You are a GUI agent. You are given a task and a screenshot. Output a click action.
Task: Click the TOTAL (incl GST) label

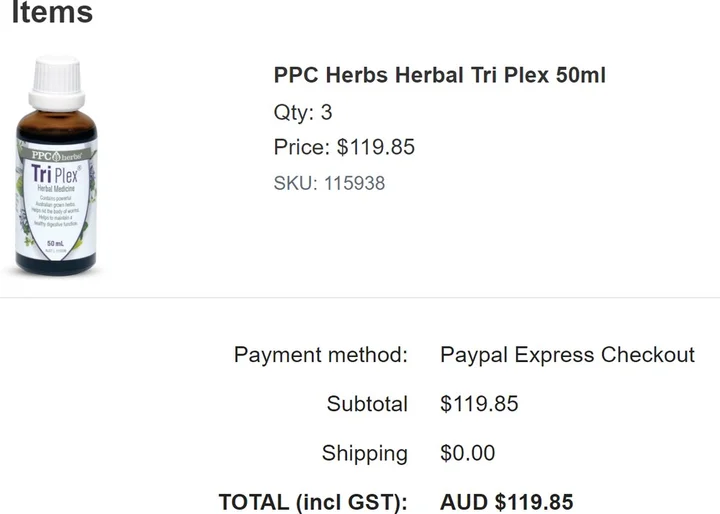pyautogui.click(x=313, y=501)
